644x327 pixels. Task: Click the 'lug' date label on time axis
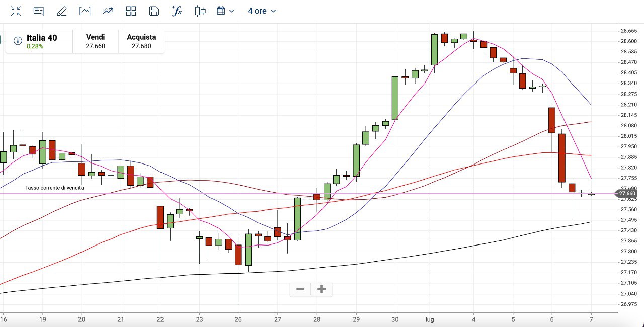tap(430, 319)
